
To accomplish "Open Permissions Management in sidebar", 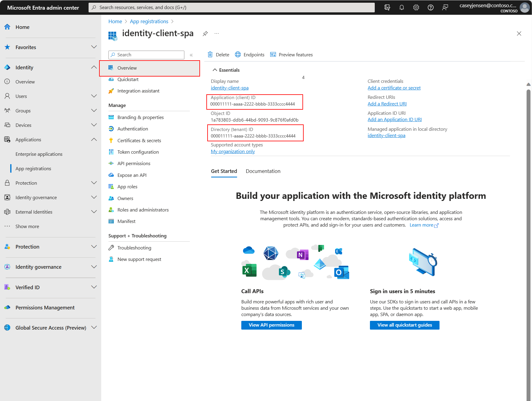I will tap(45, 308).
